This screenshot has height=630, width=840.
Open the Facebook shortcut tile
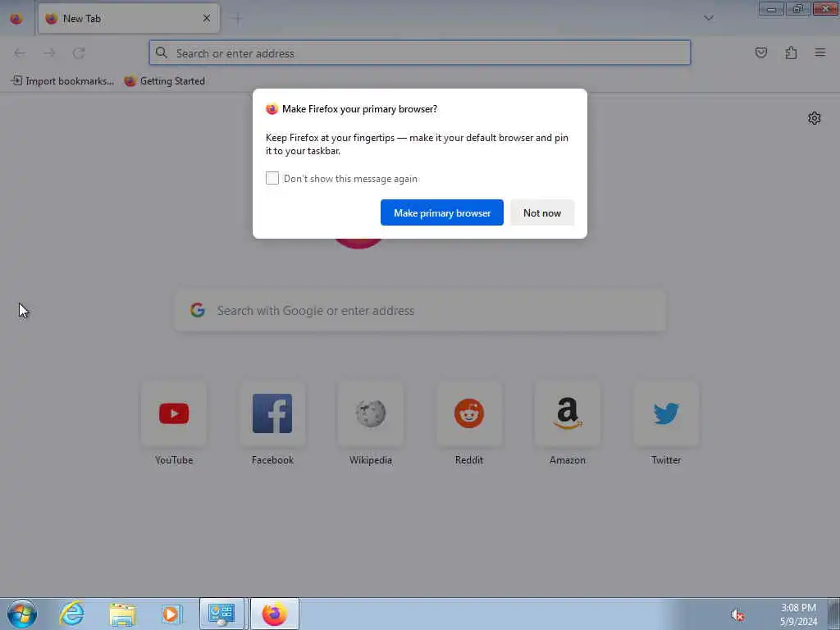[272, 413]
